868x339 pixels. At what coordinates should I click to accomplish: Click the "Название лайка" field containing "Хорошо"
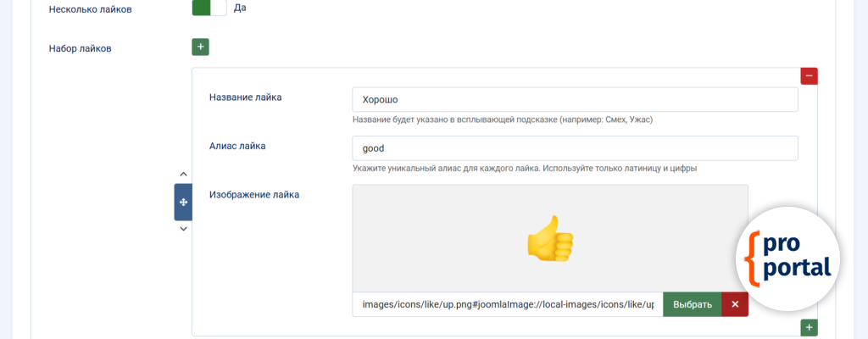[x=575, y=99]
